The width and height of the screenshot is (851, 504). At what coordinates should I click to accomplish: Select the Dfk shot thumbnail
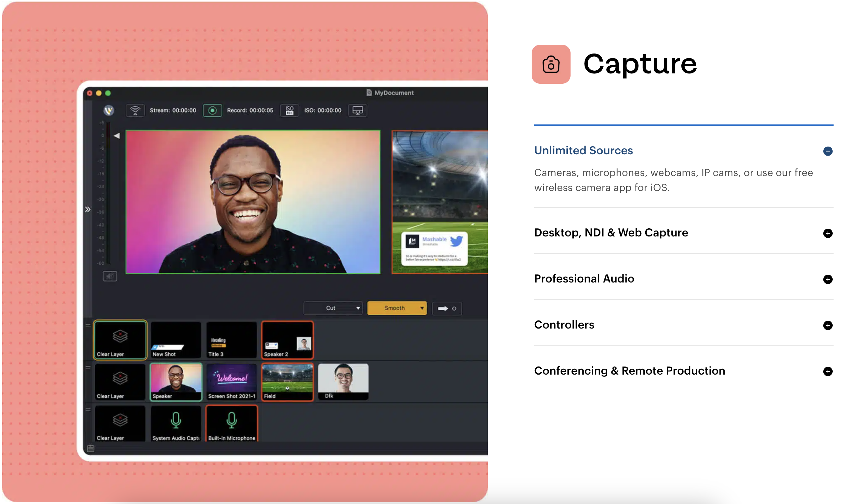[343, 381]
